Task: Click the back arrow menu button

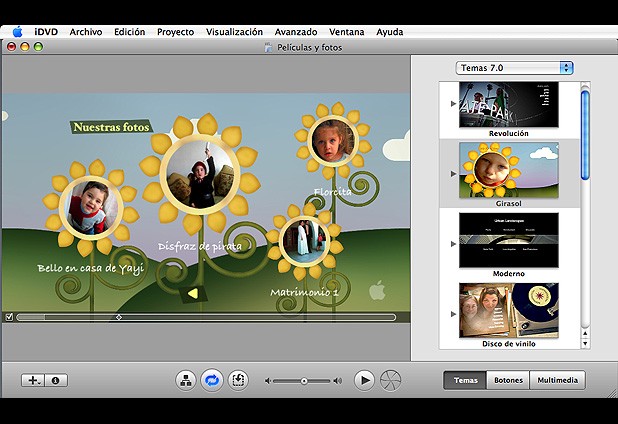Action: click(193, 294)
